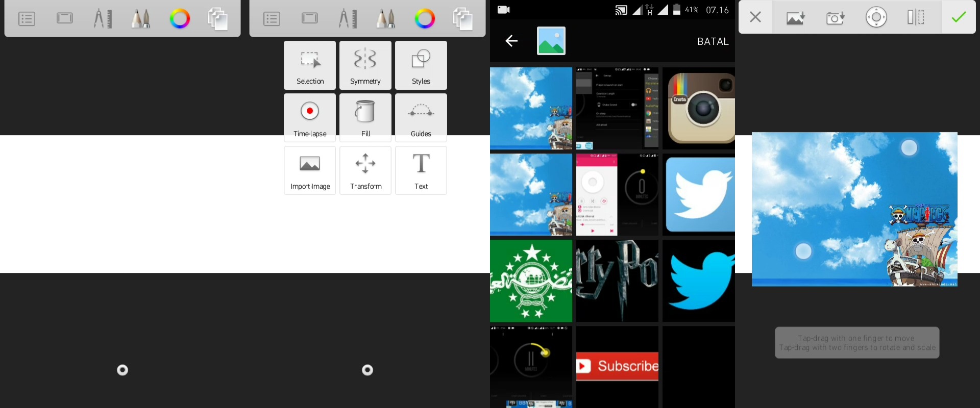
Task: Tap the puck marker below the tools grid screen
Action: click(x=367, y=370)
